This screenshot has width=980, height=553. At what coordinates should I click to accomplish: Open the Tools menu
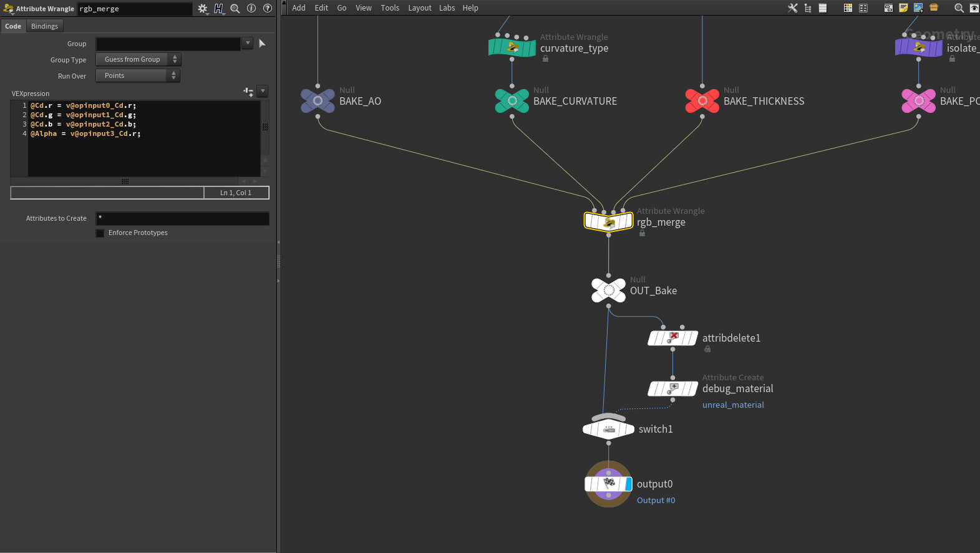pyautogui.click(x=390, y=8)
